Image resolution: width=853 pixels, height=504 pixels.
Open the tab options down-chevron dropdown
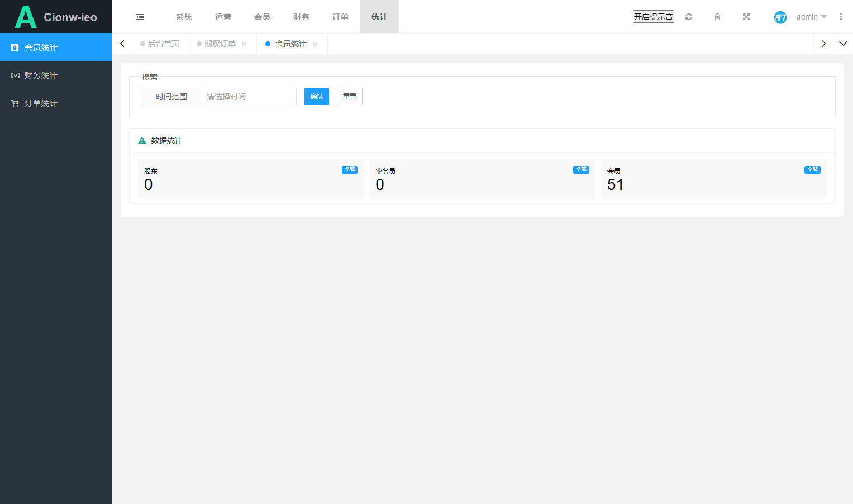843,44
